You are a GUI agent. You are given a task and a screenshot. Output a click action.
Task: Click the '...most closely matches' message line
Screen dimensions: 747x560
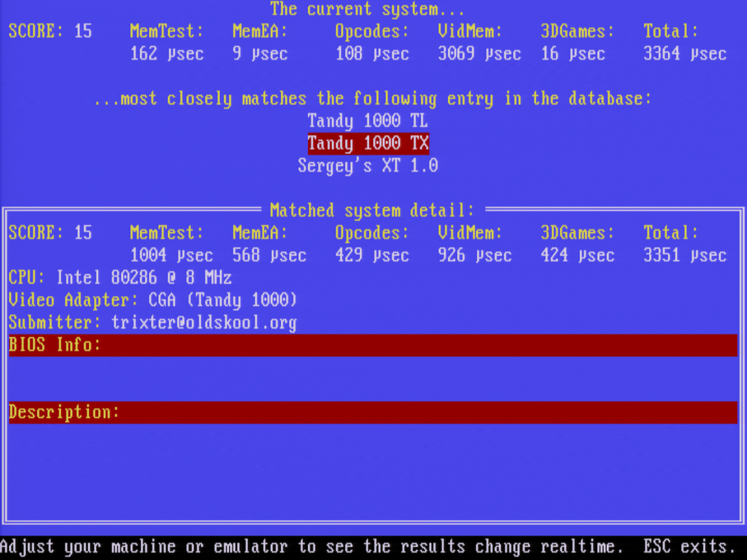coord(373,99)
